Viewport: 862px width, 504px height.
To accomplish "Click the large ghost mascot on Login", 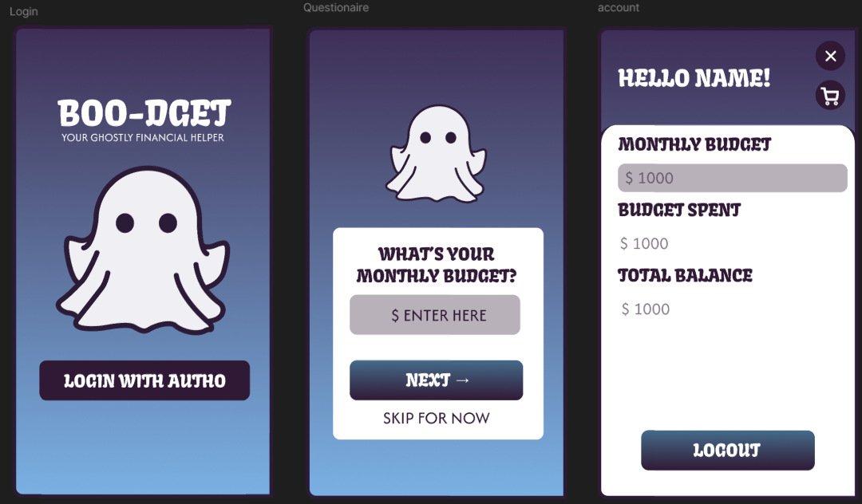I will (x=144, y=250).
